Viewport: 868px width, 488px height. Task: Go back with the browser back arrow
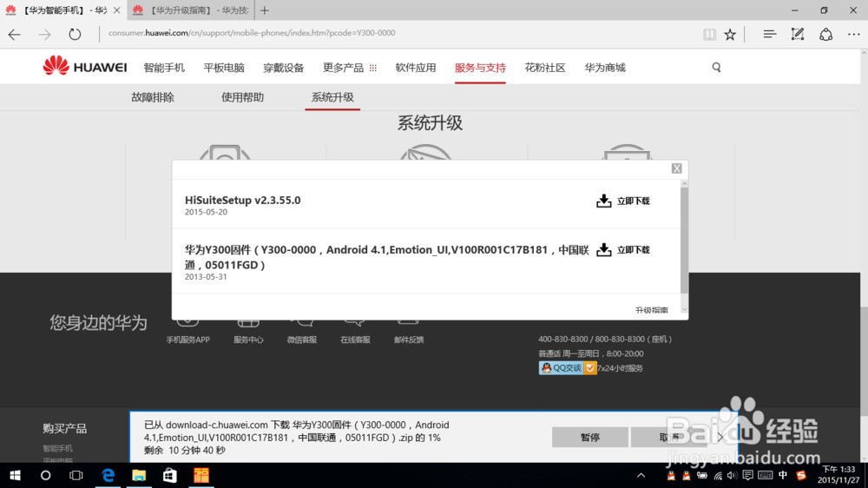(x=15, y=35)
